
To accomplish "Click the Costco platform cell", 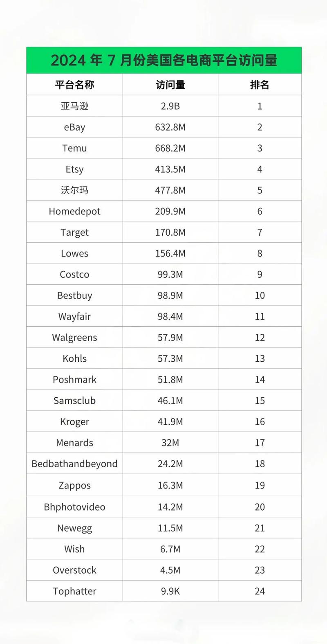I will tap(74, 275).
